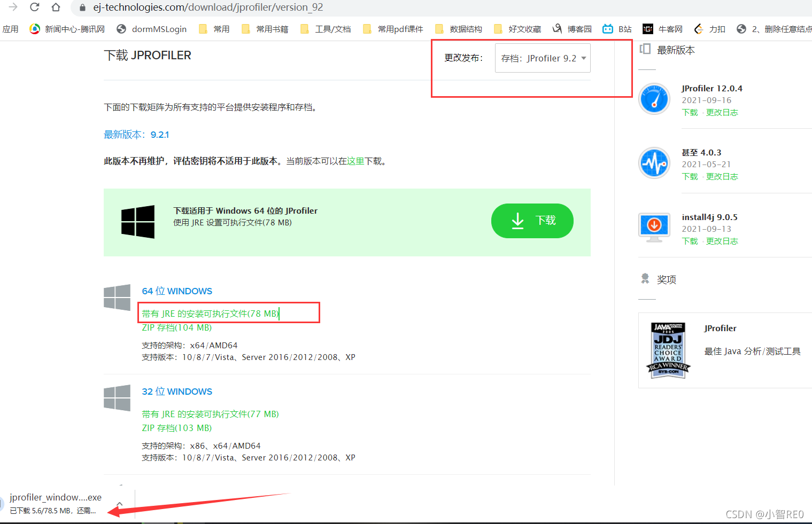
Task: Click the 2021-09-16 release date
Action: tap(706, 100)
